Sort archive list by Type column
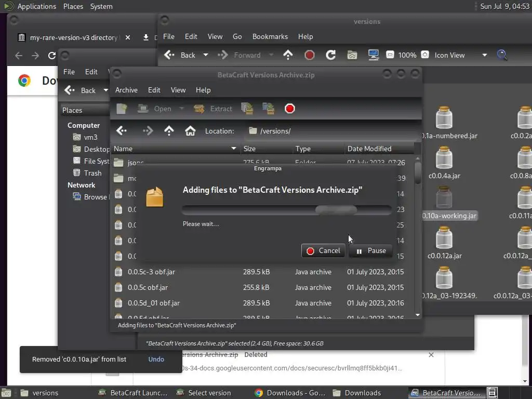532x399 pixels. pyautogui.click(x=318, y=149)
